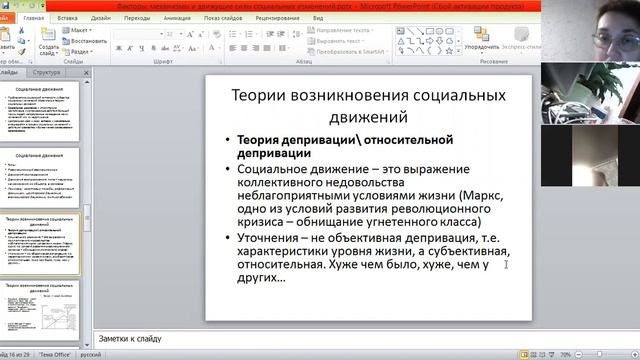The width and height of the screenshot is (640, 360).
Task: Decrease list indent level icon
Action: 269,34
